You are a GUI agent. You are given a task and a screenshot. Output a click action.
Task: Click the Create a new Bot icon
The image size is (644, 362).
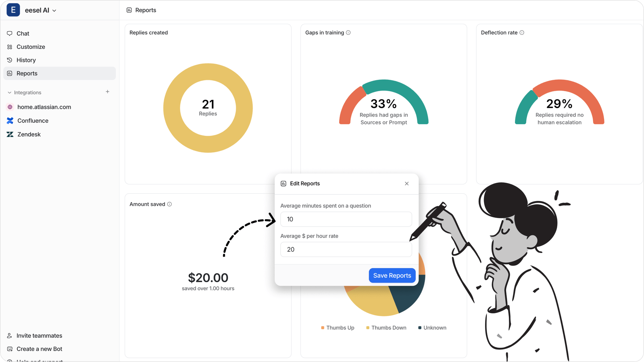point(10,349)
